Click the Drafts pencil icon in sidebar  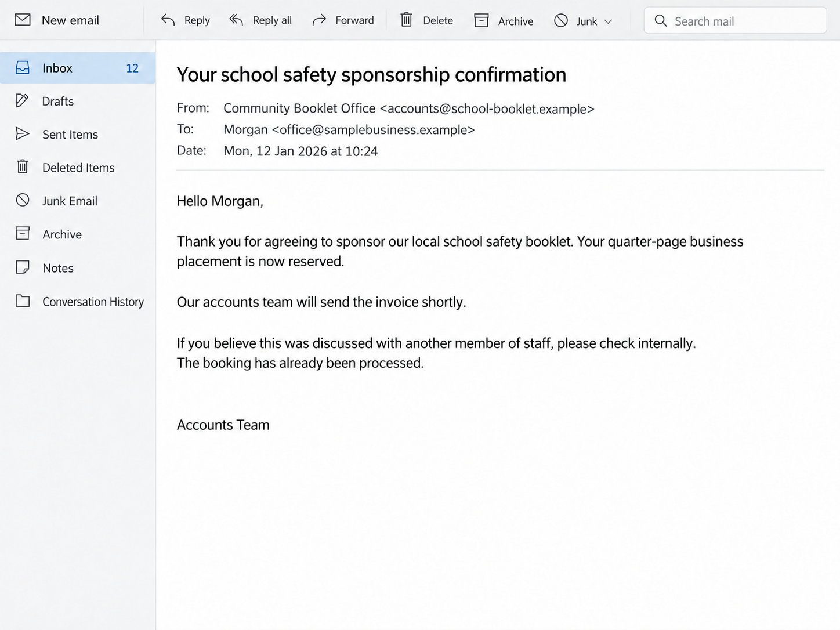coord(22,100)
